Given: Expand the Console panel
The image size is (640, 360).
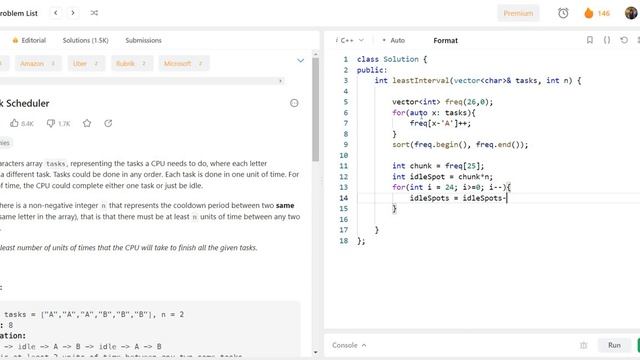Looking at the screenshot, I should (x=349, y=345).
